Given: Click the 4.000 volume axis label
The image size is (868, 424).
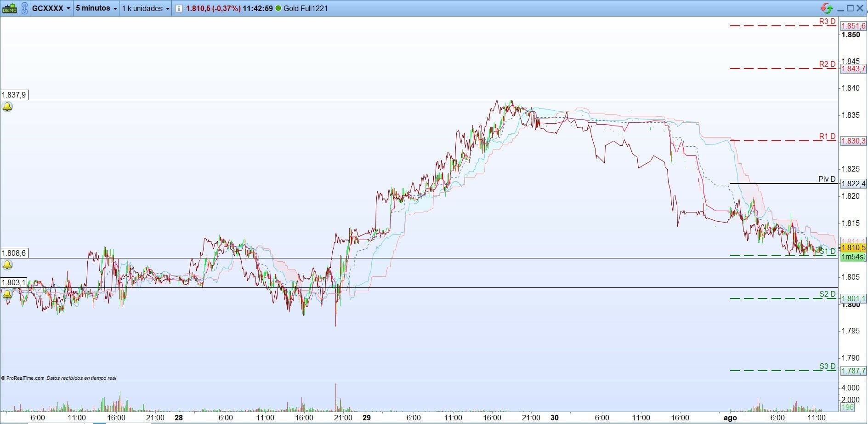Looking at the screenshot, I should (851, 388).
